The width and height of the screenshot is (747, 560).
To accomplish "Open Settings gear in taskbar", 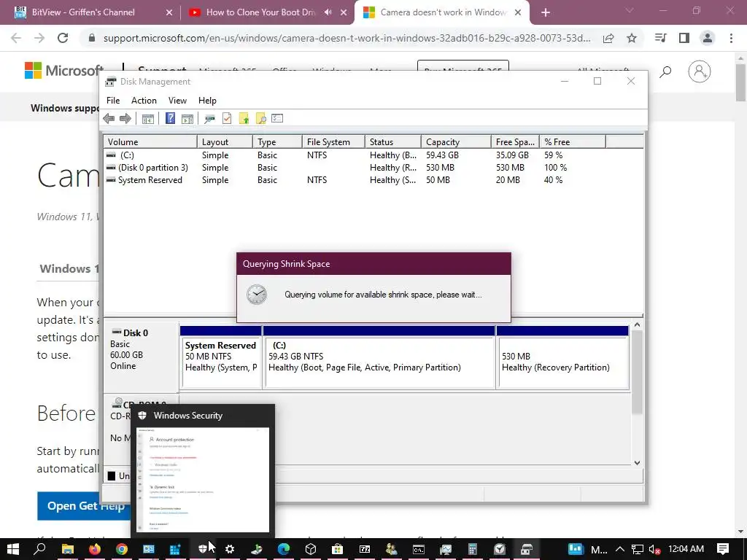I will pyautogui.click(x=230, y=549).
